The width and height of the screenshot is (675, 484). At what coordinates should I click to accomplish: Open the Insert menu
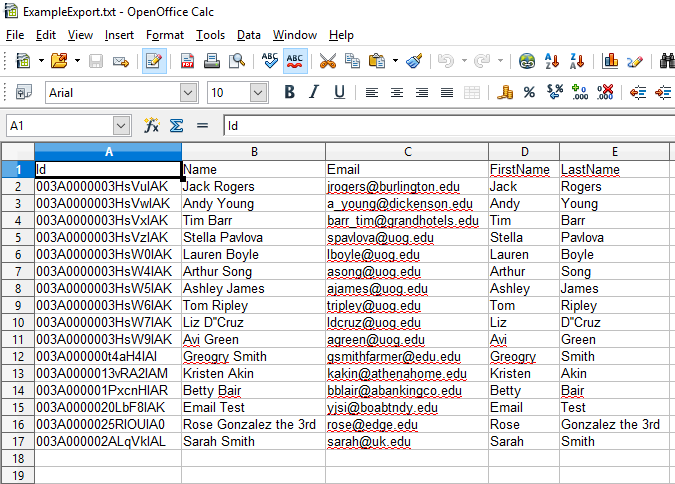point(119,35)
